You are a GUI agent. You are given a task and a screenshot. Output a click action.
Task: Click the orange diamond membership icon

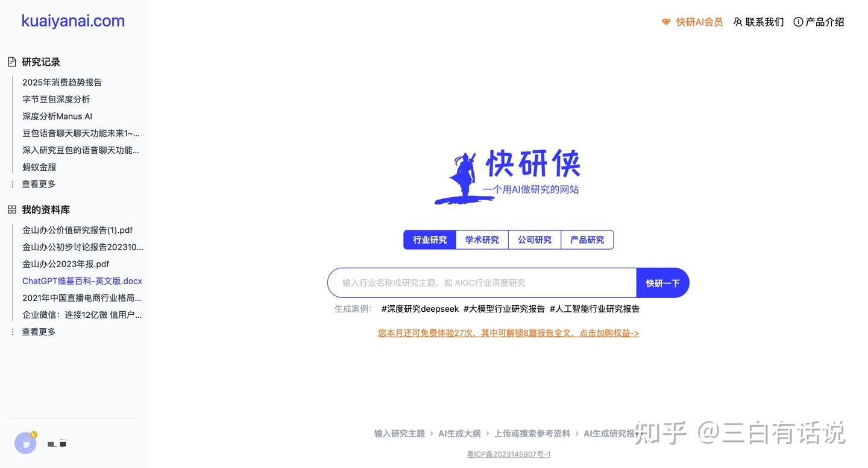pyautogui.click(x=666, y=22)
